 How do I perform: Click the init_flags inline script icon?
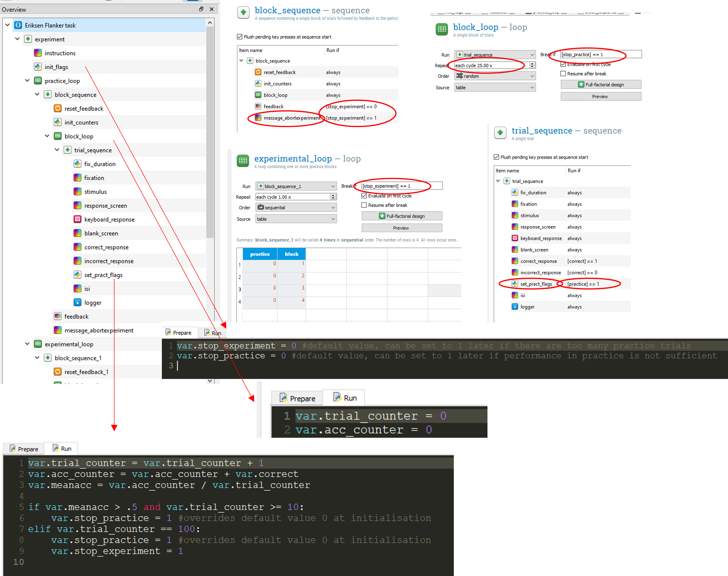[x=38, y=67]
